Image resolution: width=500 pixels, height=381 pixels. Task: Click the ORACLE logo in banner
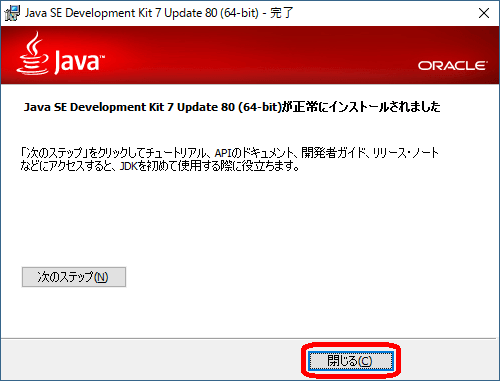453,65
